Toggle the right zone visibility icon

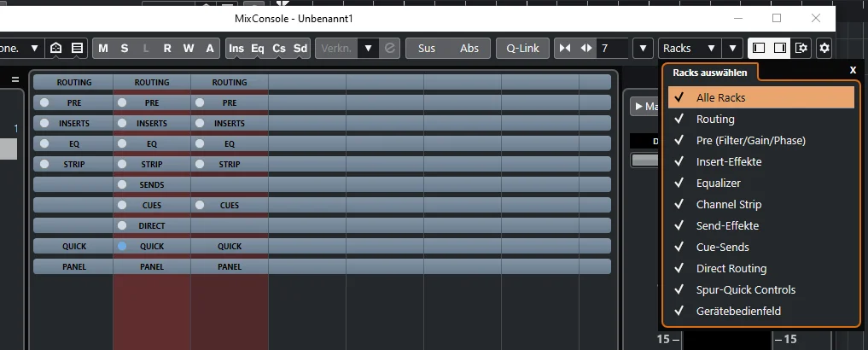(780, 48)
